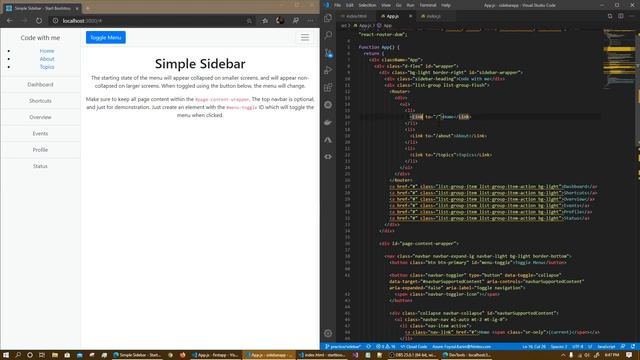Screen dimensions: 640x360
Task: Open Windows taskbar search
Action: pos(18,355)
